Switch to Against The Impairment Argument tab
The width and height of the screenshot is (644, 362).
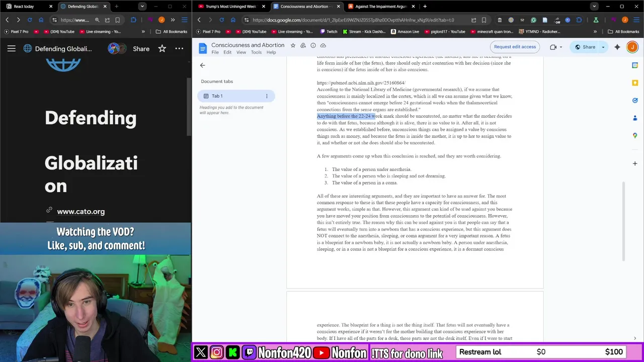(x=381, y=7)
